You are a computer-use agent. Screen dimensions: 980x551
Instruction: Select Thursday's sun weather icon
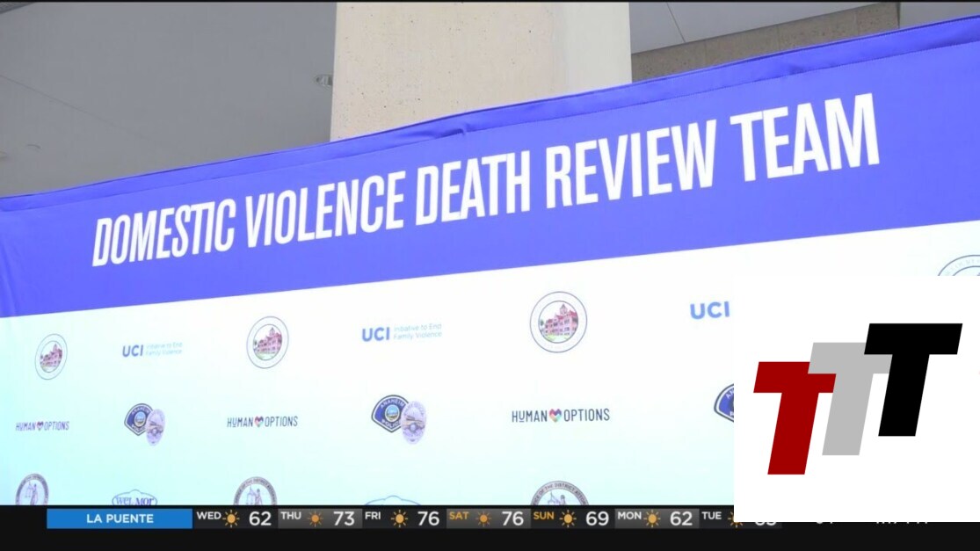[x=316, y=518]
